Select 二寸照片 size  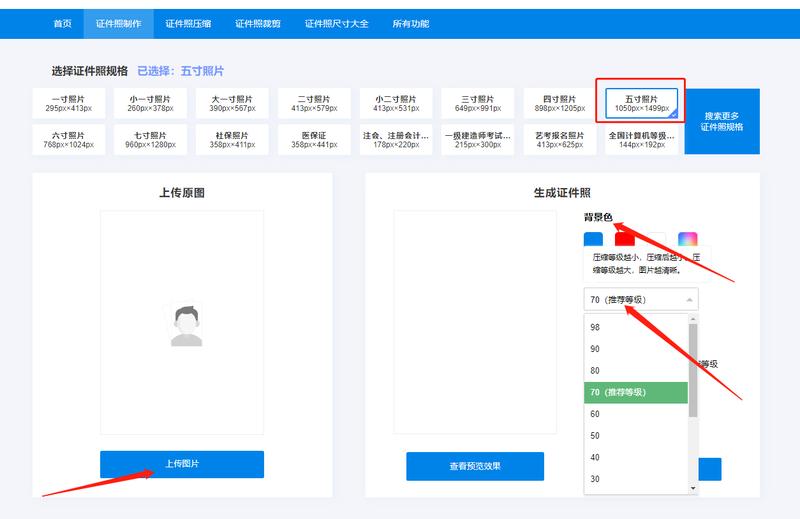pyautogui.click(x=314, y=103)
